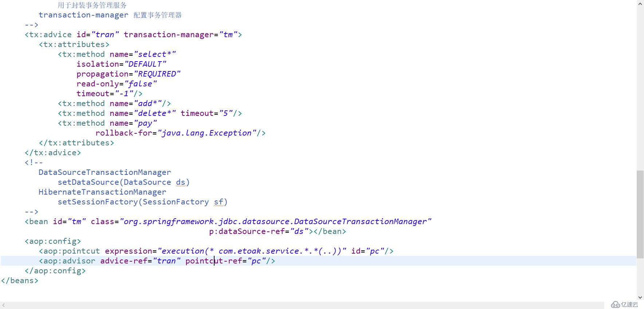The image size is (644, 309).
Task: Click the setSessionFactory(SessionFactory sf) comment line
Action: [142, 202]
